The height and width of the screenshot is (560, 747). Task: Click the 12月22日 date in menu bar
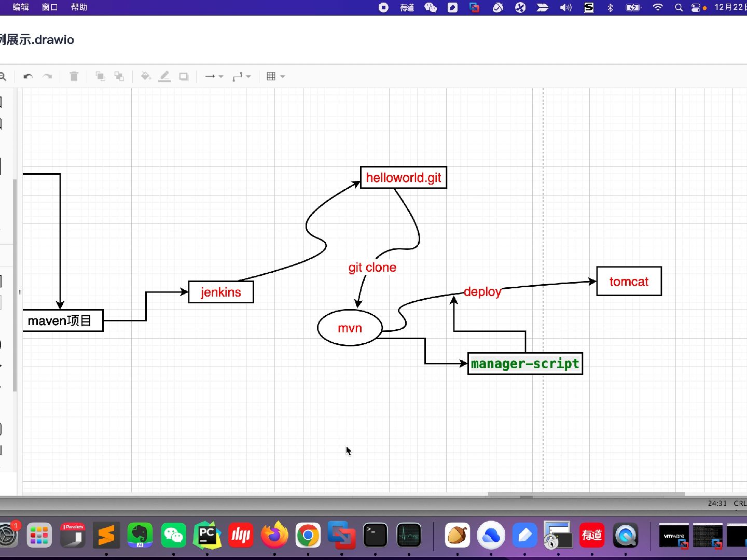point(730,7)
